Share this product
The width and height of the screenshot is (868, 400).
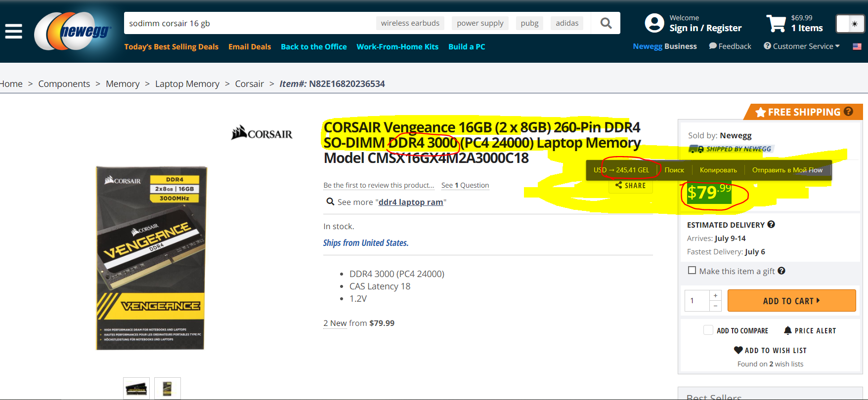coord(631,186)
